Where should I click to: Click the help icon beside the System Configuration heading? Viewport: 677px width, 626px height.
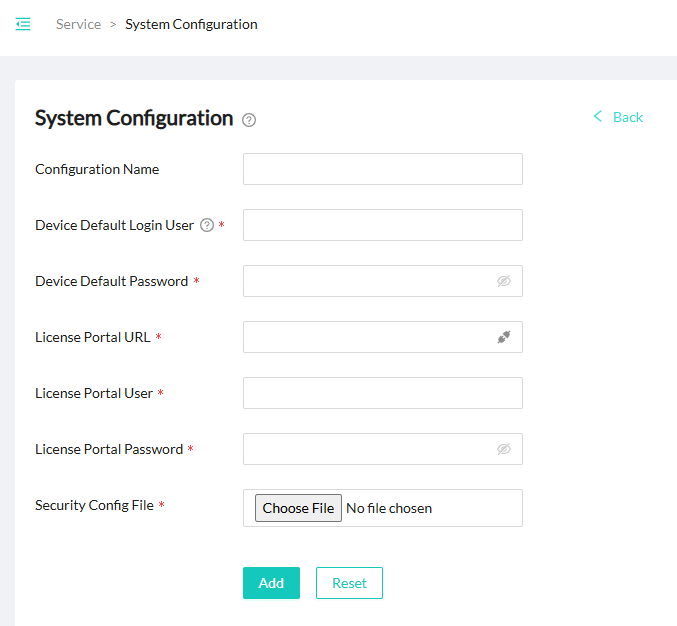coord(249,120)
